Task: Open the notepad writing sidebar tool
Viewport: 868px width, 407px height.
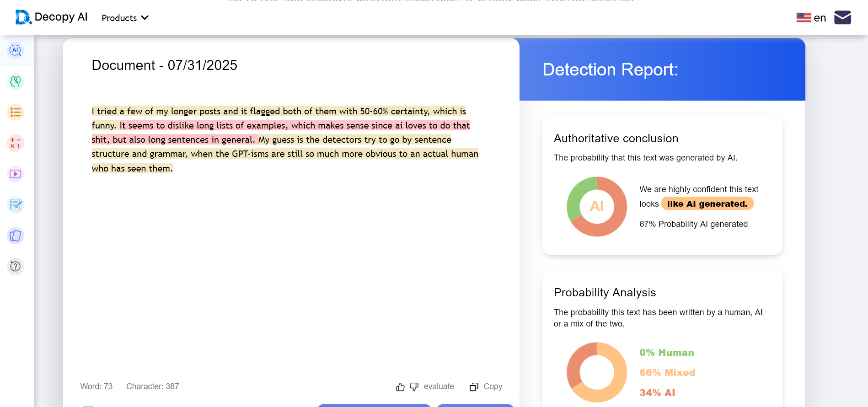Action: click(x=16, y=205)
